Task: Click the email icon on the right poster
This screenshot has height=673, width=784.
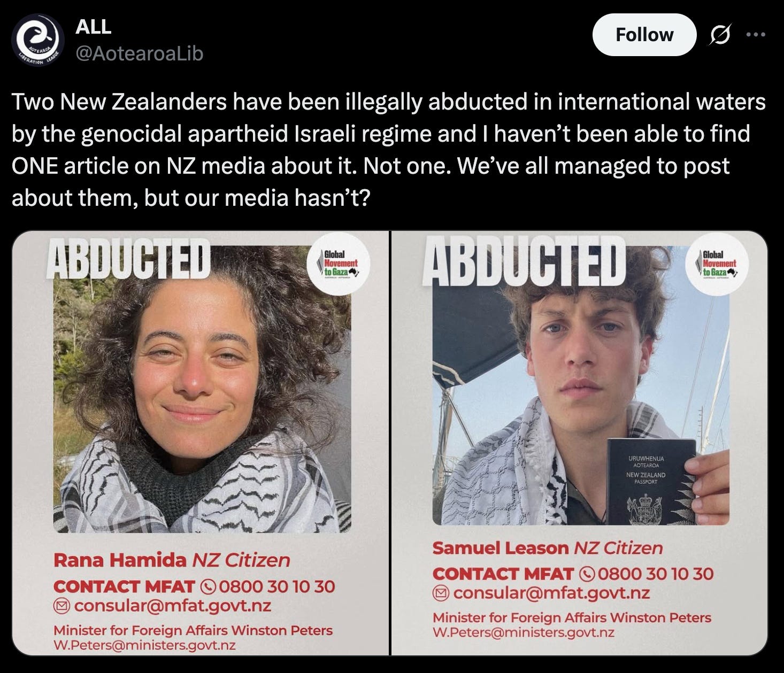Action: 441,593
